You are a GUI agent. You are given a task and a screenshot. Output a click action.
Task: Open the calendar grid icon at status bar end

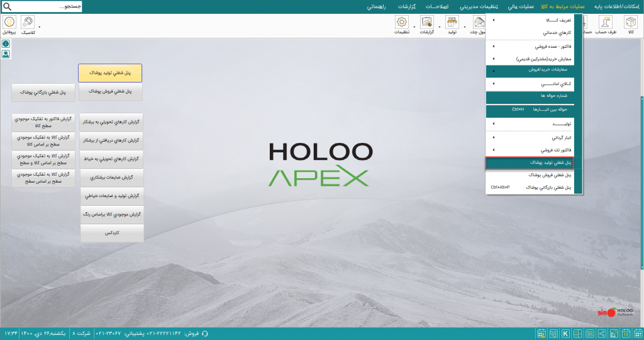tap(638, 334)
